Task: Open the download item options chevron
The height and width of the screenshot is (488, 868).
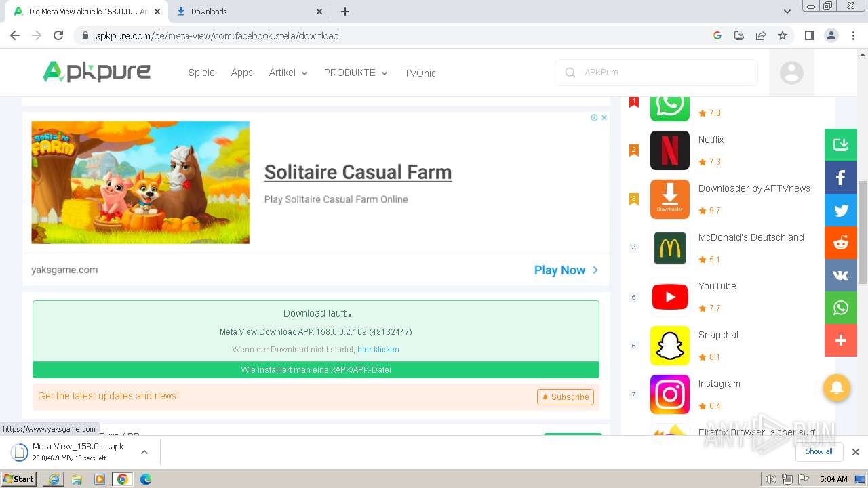Action: tap(144, 451)
